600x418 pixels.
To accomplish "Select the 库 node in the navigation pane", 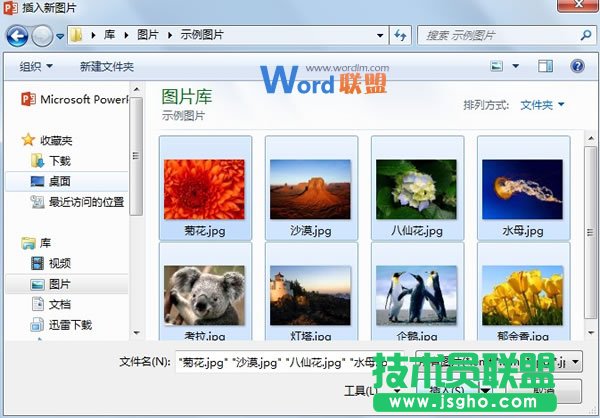I will click(x=36, y=243).
